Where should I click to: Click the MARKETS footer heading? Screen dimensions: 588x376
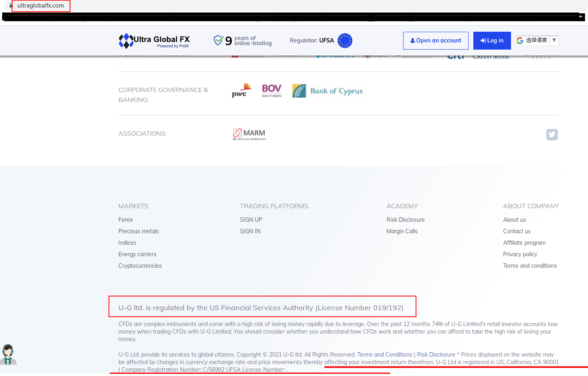pos(133,206)
